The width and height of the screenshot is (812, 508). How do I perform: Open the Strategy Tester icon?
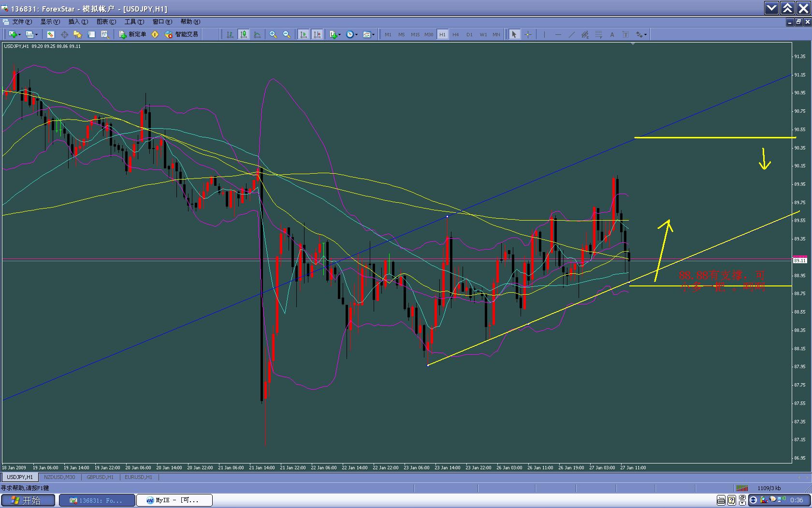click(x=105, y=34)
